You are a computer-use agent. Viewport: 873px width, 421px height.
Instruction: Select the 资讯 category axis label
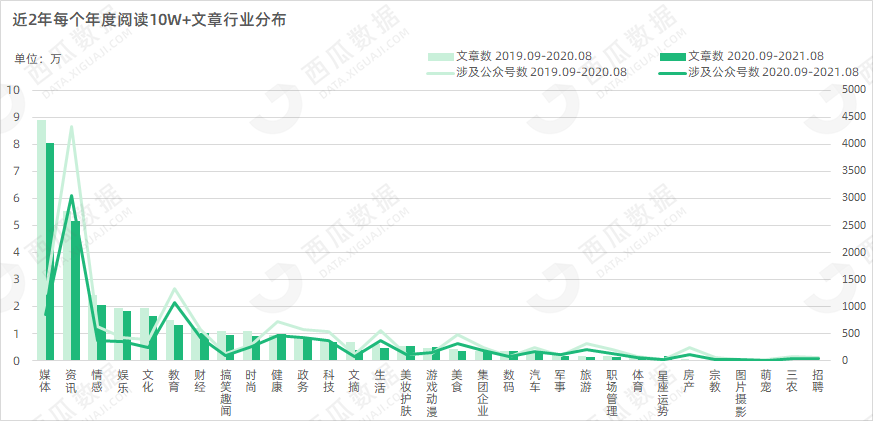click(x=70, y=381)
